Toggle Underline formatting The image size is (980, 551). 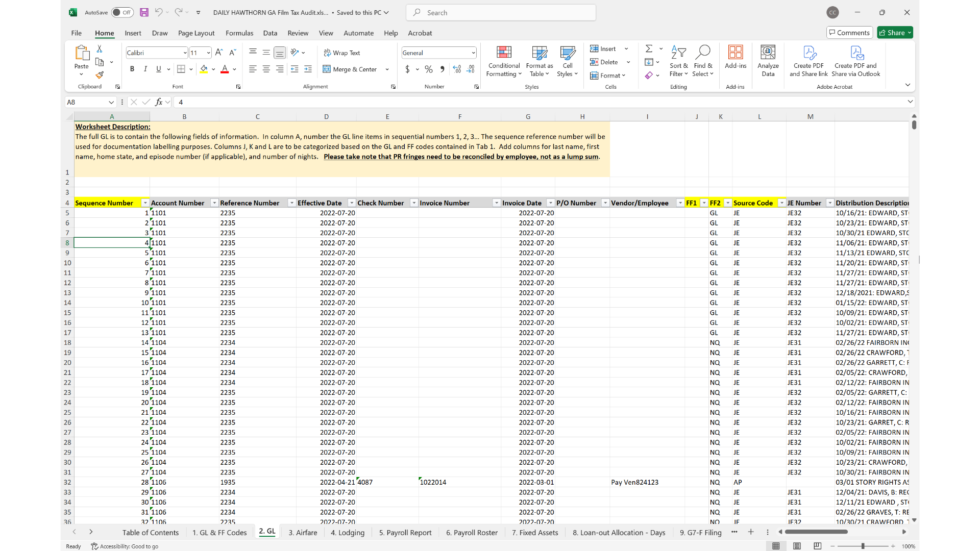coord(159,69)
